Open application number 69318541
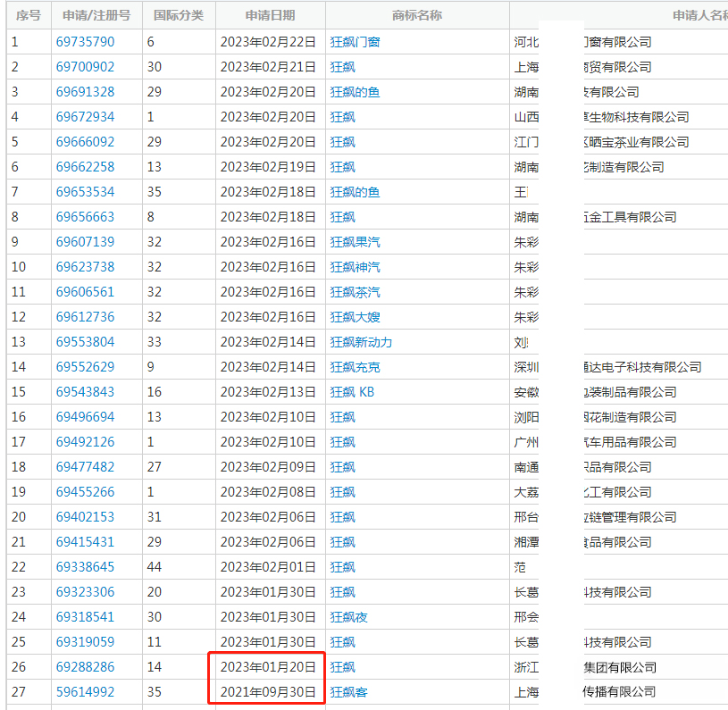This screenshot has height=710, width=728. click(85, 617)
